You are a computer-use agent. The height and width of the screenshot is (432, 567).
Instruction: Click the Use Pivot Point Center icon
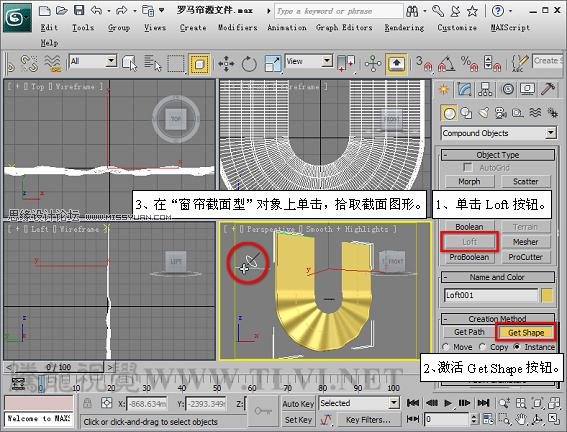(346, 64)
